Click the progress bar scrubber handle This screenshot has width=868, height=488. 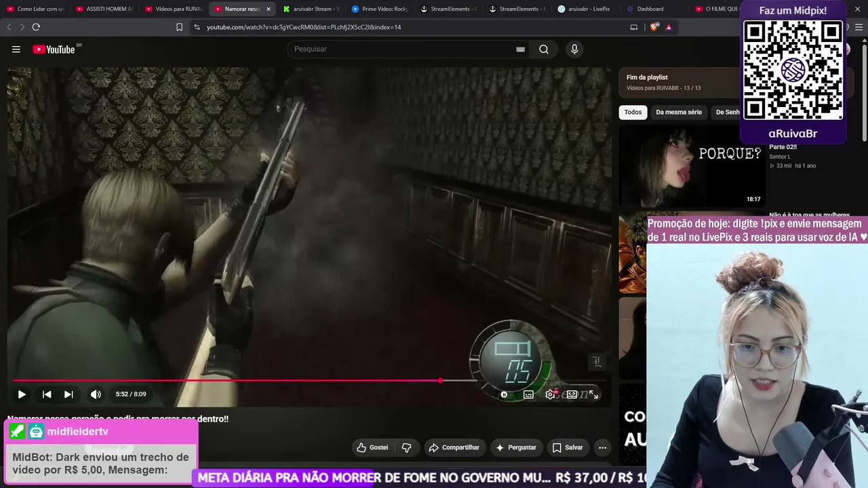pyautogui.click(x=441, y=380)
